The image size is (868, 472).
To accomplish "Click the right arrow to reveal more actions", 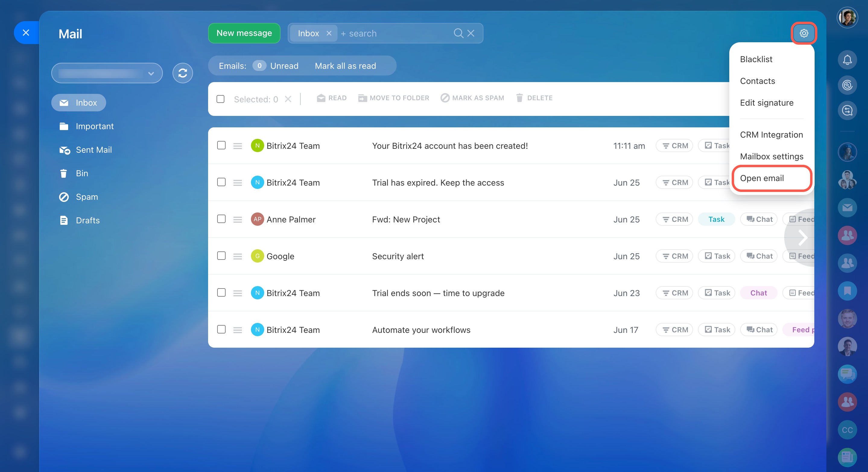I will 803,238.
